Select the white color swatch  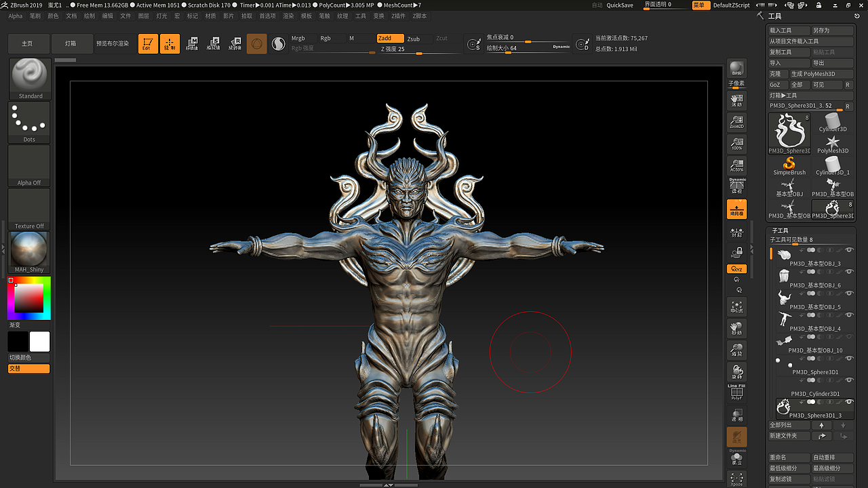coord(39,342)
